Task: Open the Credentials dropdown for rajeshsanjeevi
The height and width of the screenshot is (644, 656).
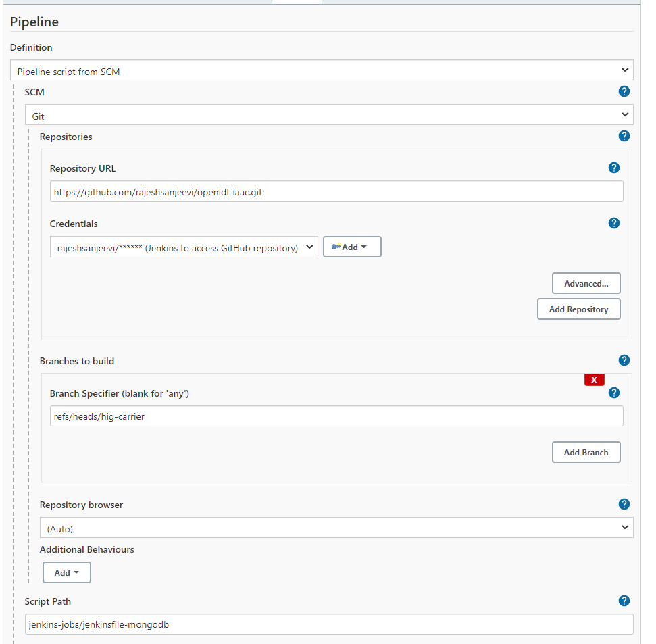Action: [x=184, y=247]
